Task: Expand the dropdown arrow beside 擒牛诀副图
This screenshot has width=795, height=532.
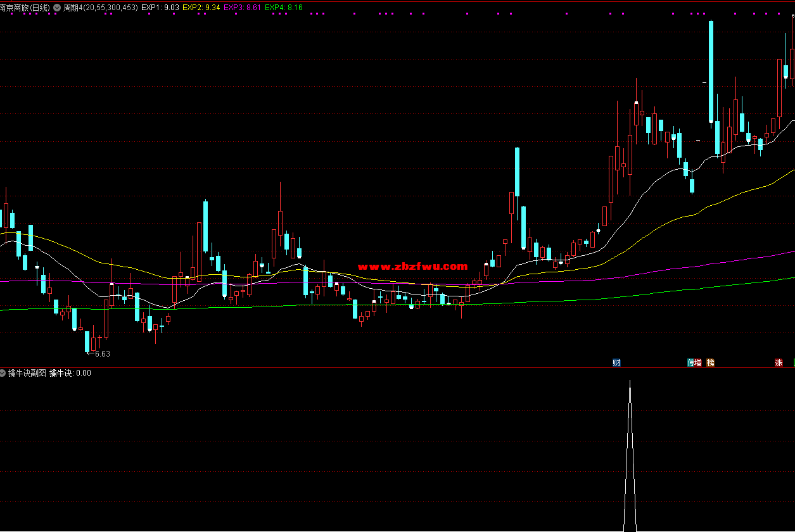Action: coord(3,373)
